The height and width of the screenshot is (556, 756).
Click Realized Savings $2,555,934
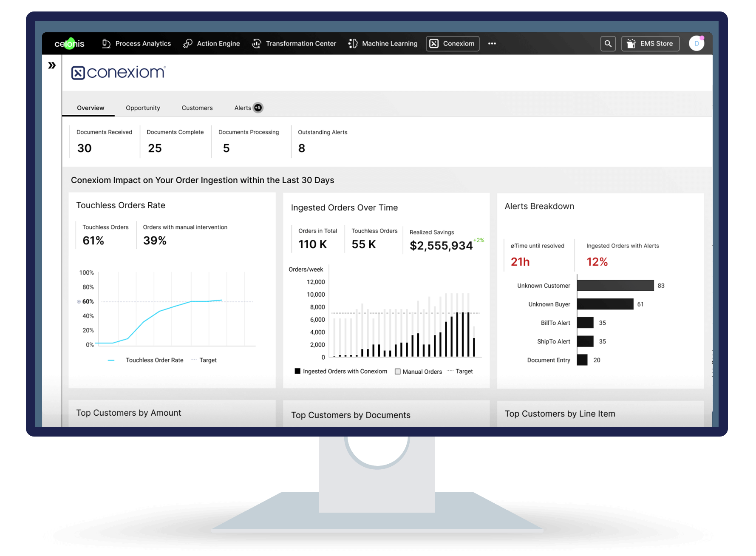coord(441,246)
